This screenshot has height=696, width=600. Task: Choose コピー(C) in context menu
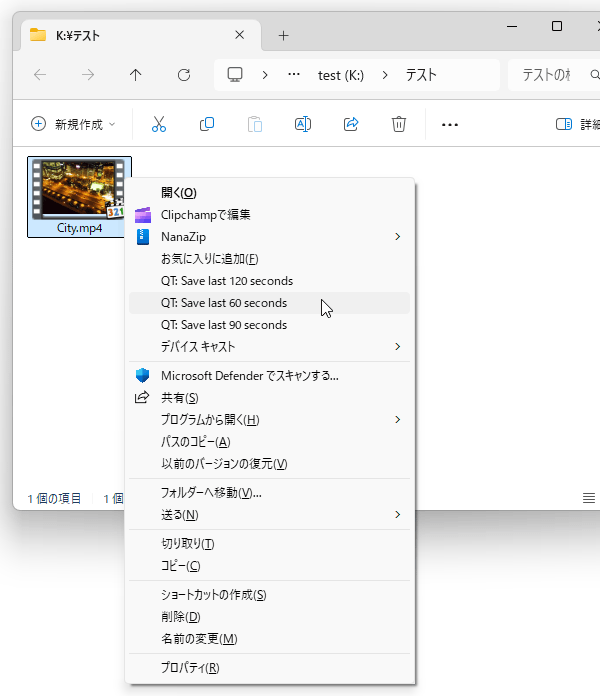tap(269, 566)
